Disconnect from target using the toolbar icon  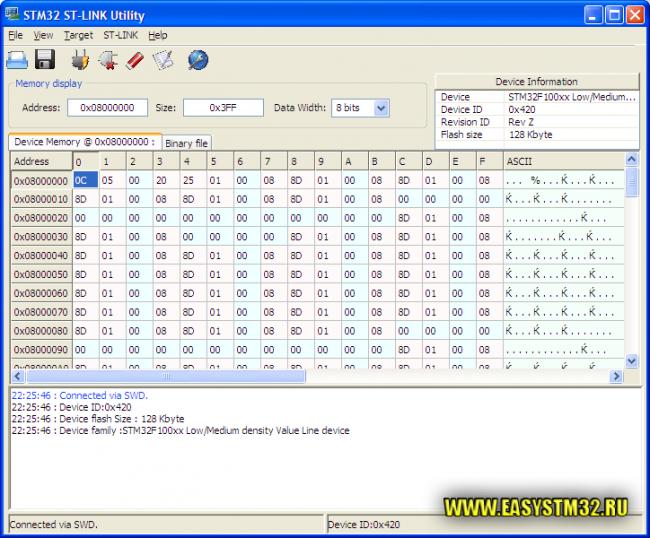108,60
